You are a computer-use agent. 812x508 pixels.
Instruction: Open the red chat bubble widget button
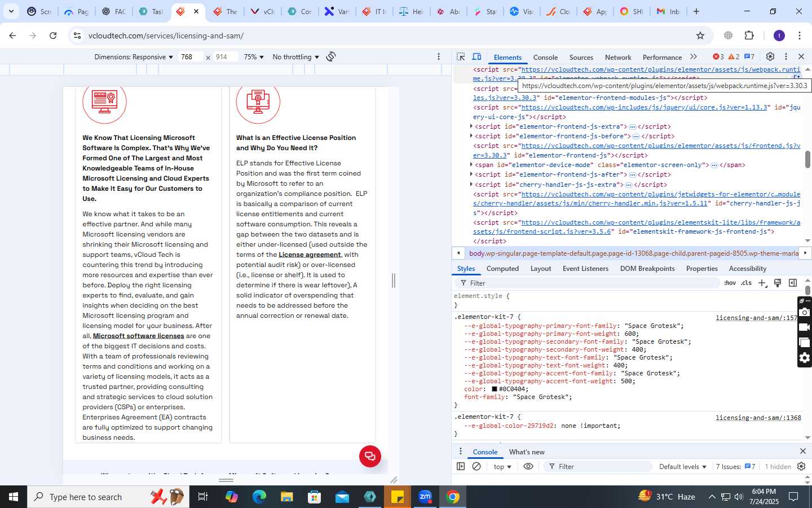pos(370,456)
